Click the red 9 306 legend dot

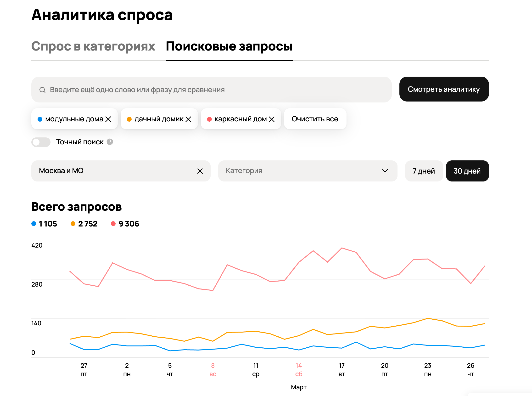coord(113,224)
